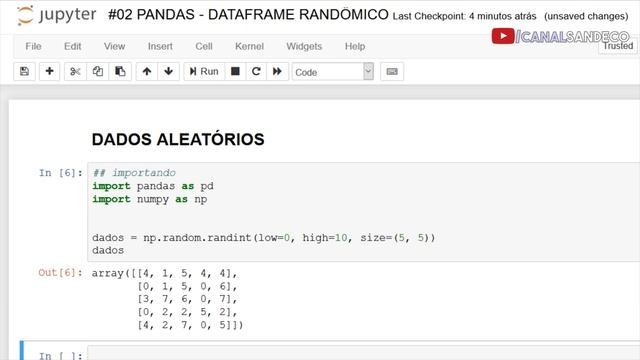
Task: Click the Trusted notebook indicator
Action: point(618,46)
